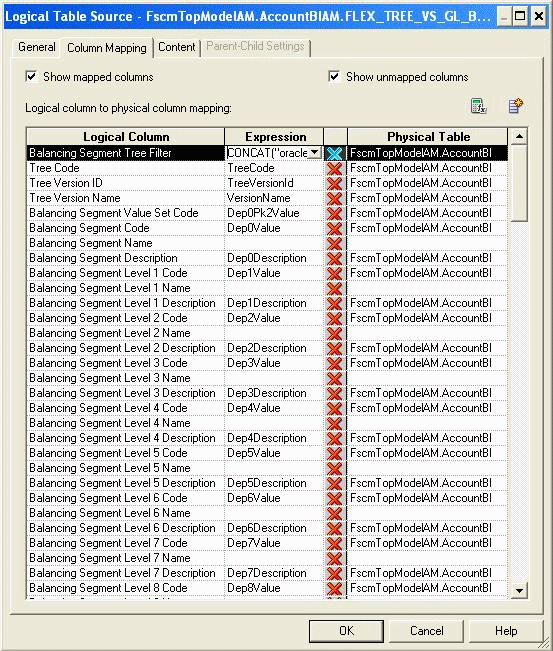
Task: Remove Balancing Segment Level 2 Description mapping
Action: click(x=335, y=348)
